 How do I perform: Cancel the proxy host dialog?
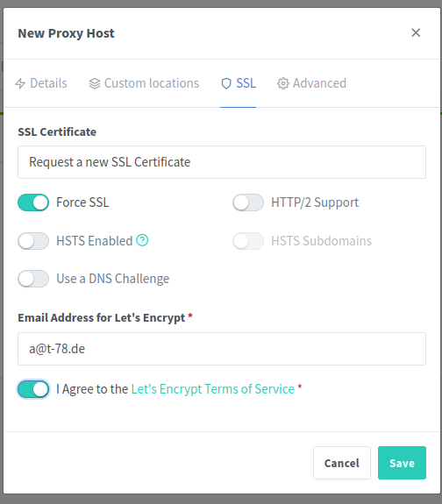coord(342,463)
